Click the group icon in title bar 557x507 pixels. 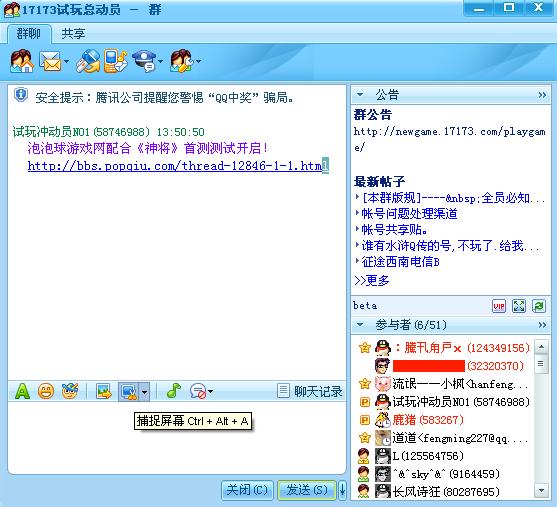click(x=12, y=10)
